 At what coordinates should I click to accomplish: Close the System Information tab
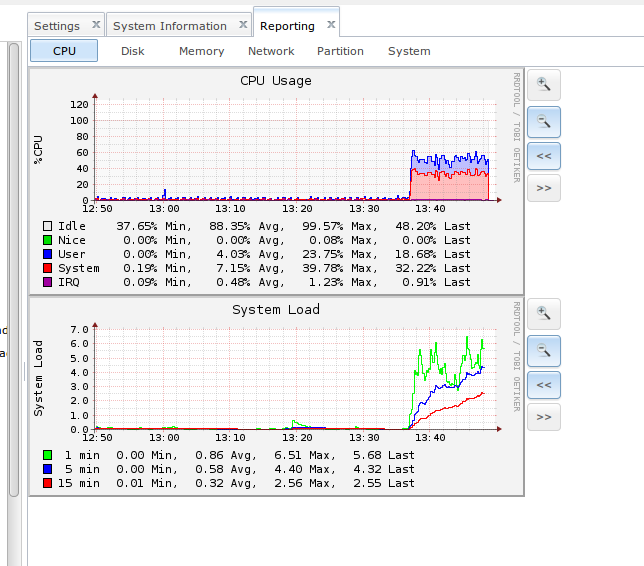coord(242,25)
